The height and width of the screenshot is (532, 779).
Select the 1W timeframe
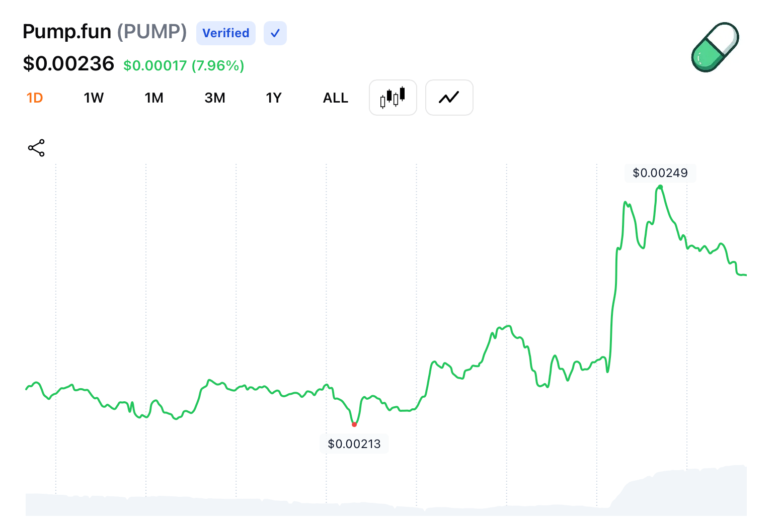coord(94,98)
